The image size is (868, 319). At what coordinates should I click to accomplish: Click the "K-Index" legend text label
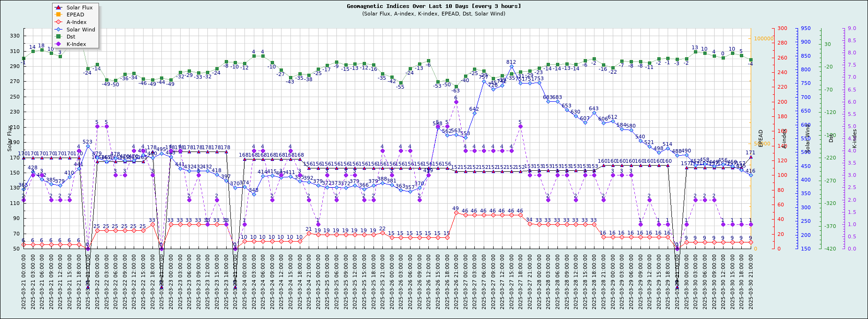click(x=76, y=44)
